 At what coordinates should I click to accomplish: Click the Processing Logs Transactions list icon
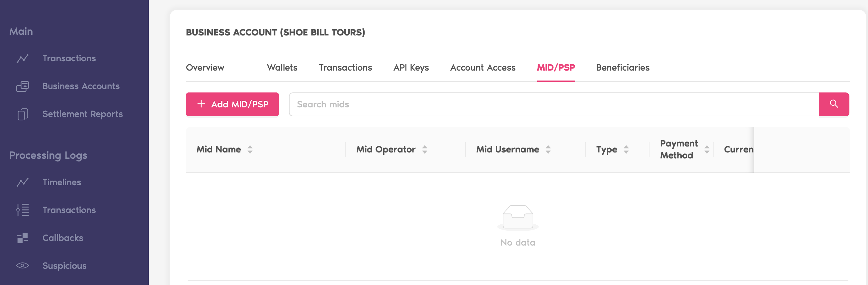23,210
